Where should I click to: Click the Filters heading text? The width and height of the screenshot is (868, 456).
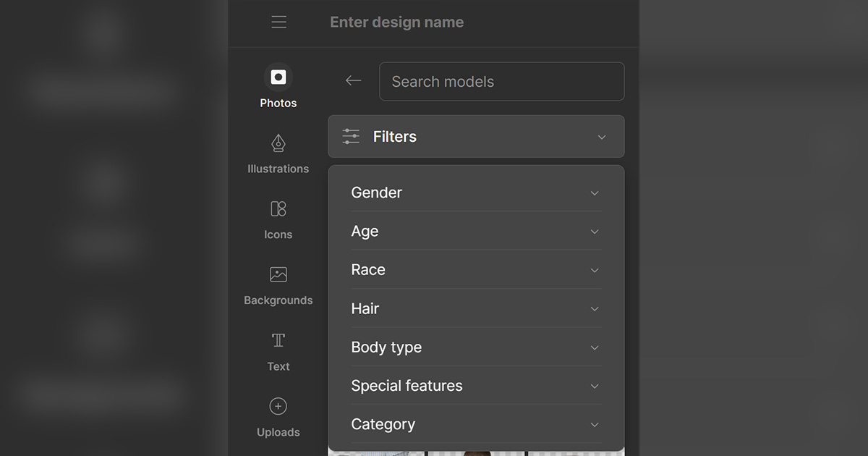tap(395, 137)
